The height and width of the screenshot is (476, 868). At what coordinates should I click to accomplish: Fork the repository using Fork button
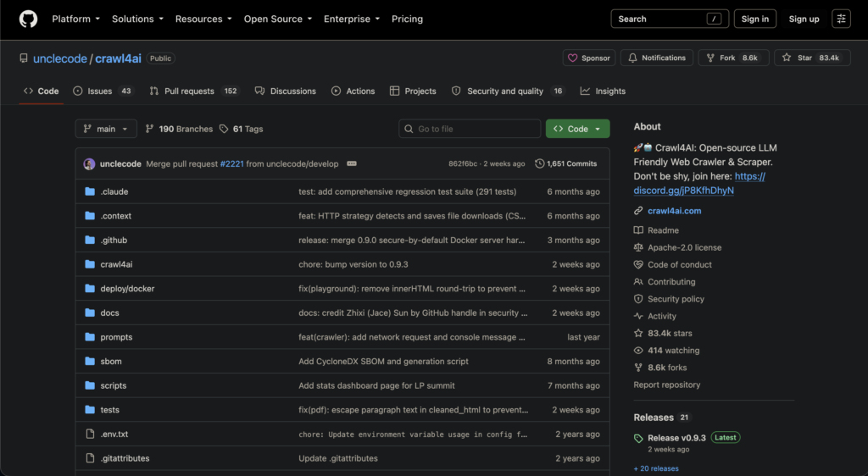click(733, 58)
